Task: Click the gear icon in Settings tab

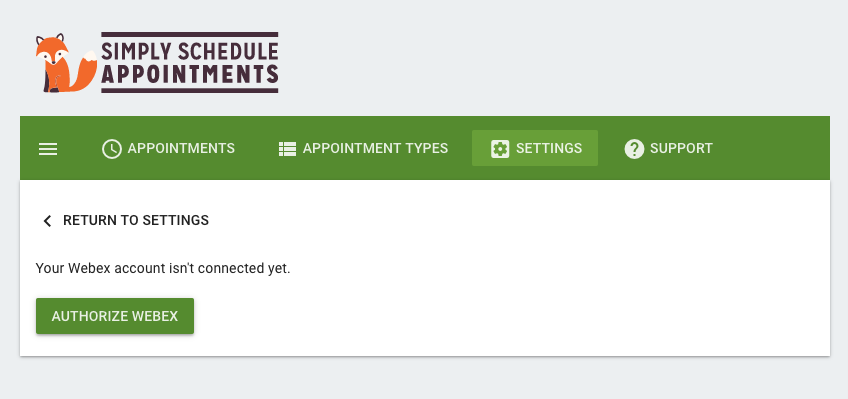Action: point(500,149)
